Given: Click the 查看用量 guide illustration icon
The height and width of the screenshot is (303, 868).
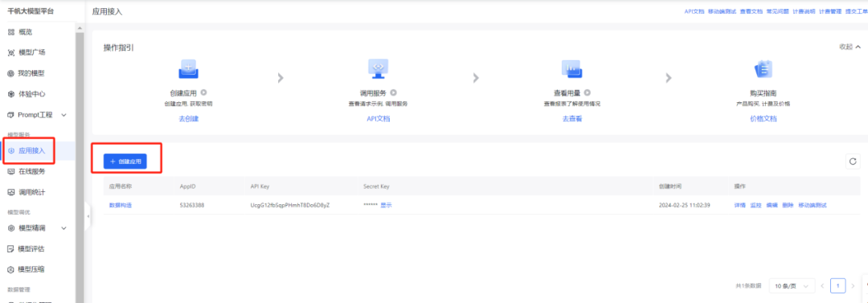Looking at the screenshot, I should [x=572, y=68].
